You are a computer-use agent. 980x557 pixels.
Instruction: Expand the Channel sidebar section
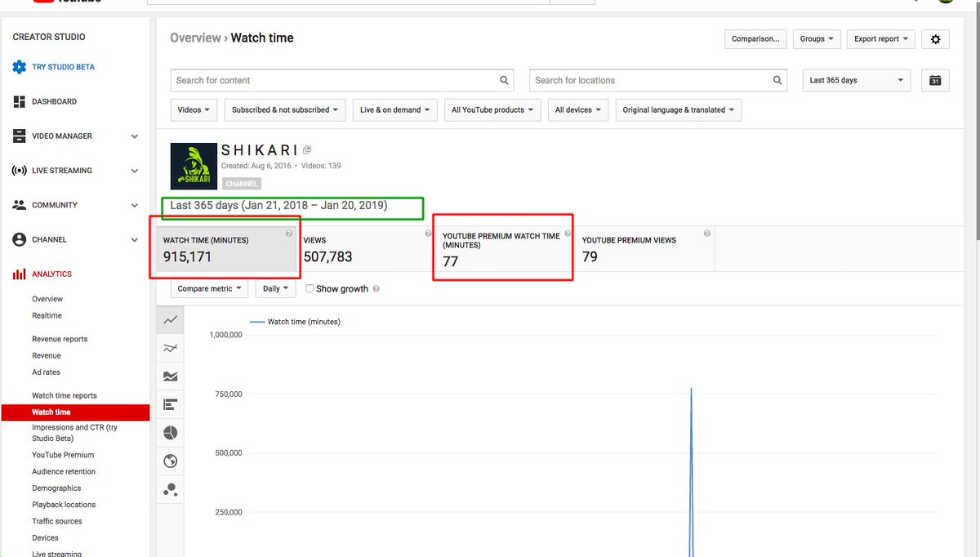pyautogui.click(x=135, y=239)
